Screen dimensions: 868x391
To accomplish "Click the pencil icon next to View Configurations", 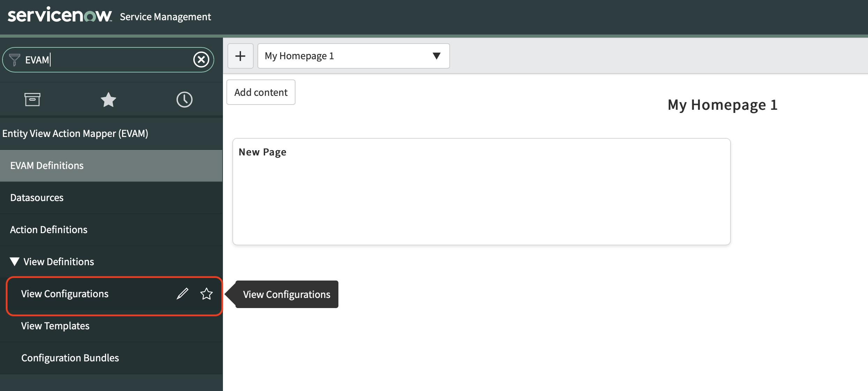I will tap(182, 294).
